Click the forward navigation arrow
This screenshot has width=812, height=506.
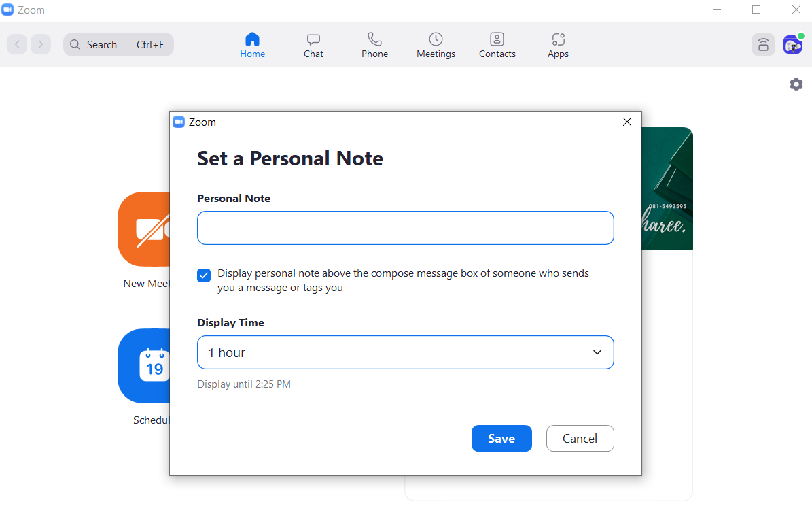click(x=41, y=45)
